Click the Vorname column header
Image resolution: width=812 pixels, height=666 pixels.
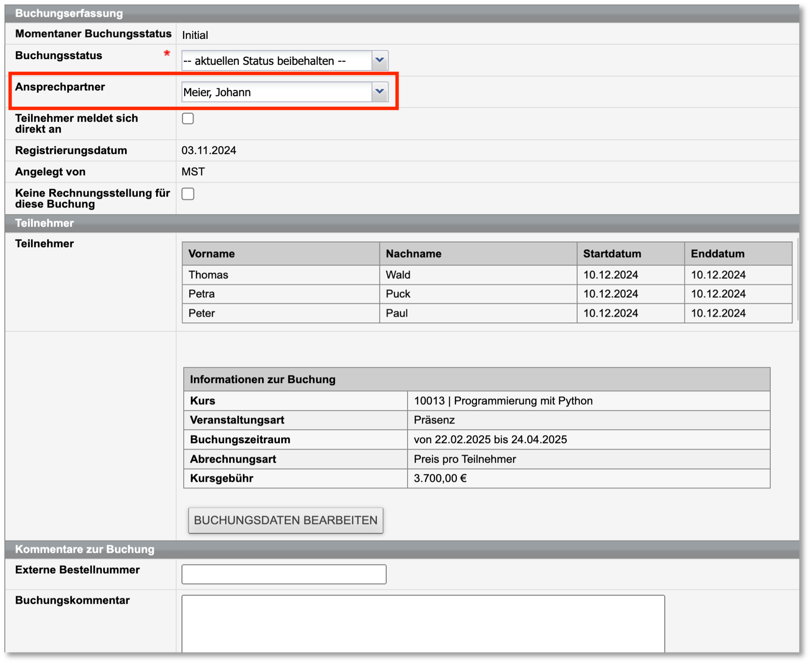click(x=212, y=254)
